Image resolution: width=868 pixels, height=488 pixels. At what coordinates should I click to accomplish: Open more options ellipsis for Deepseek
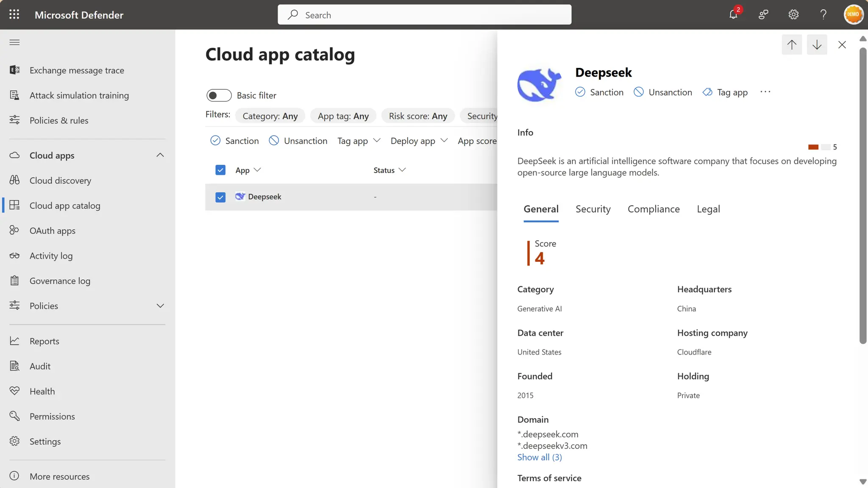pos(765,92)
